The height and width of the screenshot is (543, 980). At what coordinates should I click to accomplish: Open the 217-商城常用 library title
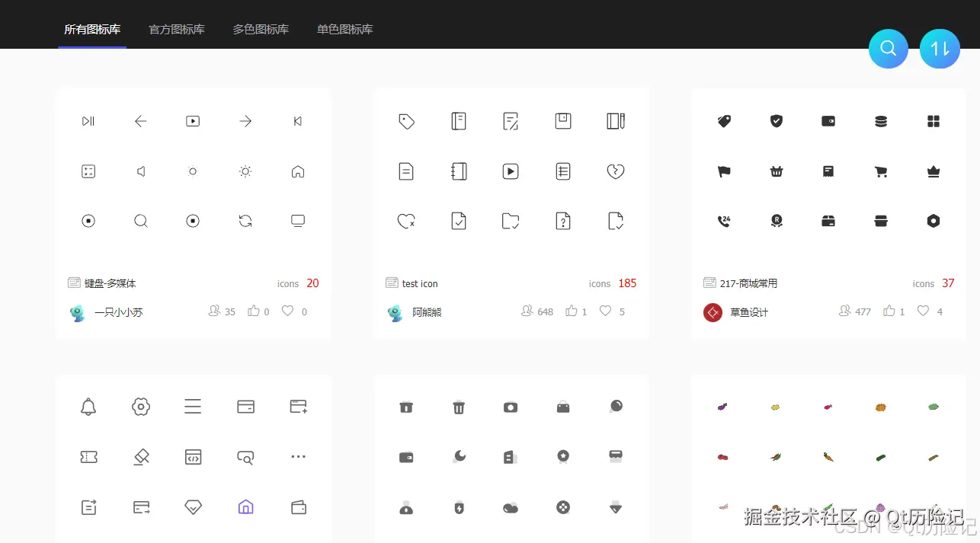click(748, 283)
